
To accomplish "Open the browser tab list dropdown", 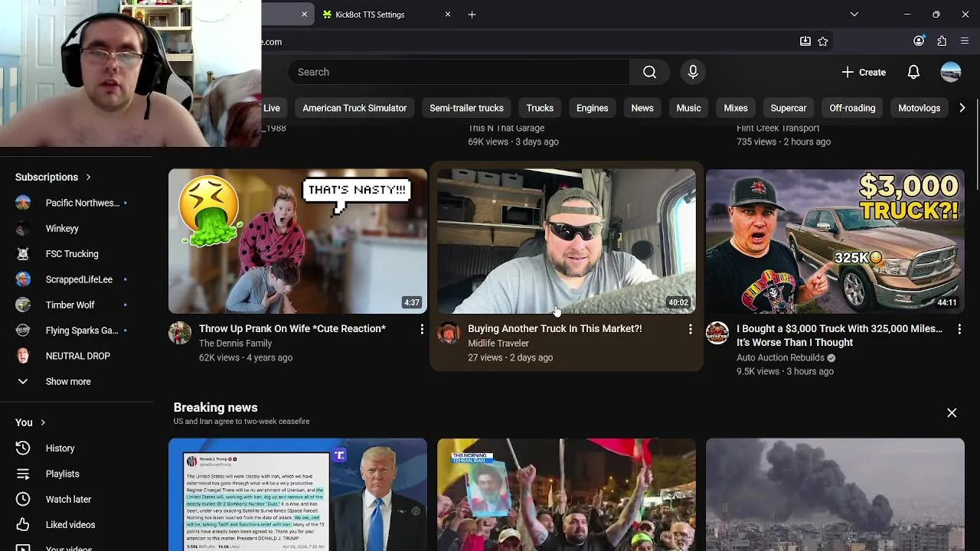I will [x=854, y=15].
